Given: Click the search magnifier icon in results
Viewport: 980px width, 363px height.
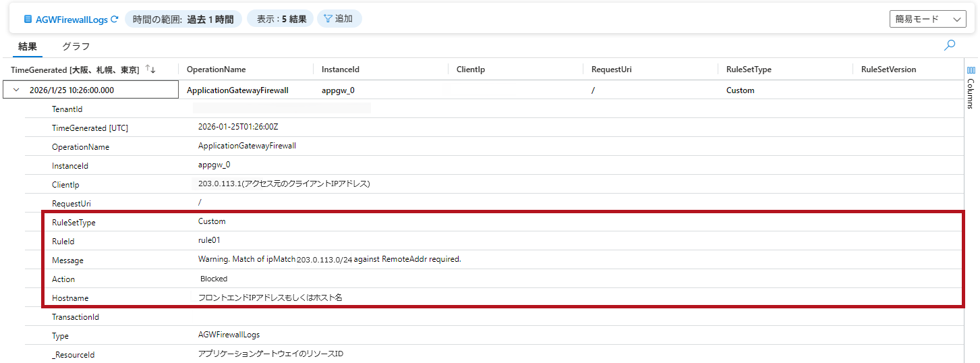Looking at the screenshot, I should (x=950, y=46).
